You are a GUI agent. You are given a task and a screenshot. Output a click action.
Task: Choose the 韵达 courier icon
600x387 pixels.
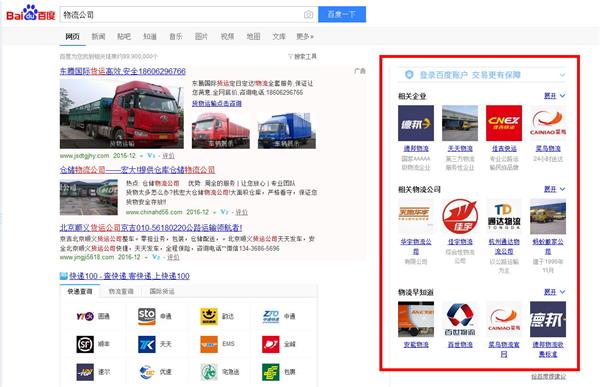209,316
